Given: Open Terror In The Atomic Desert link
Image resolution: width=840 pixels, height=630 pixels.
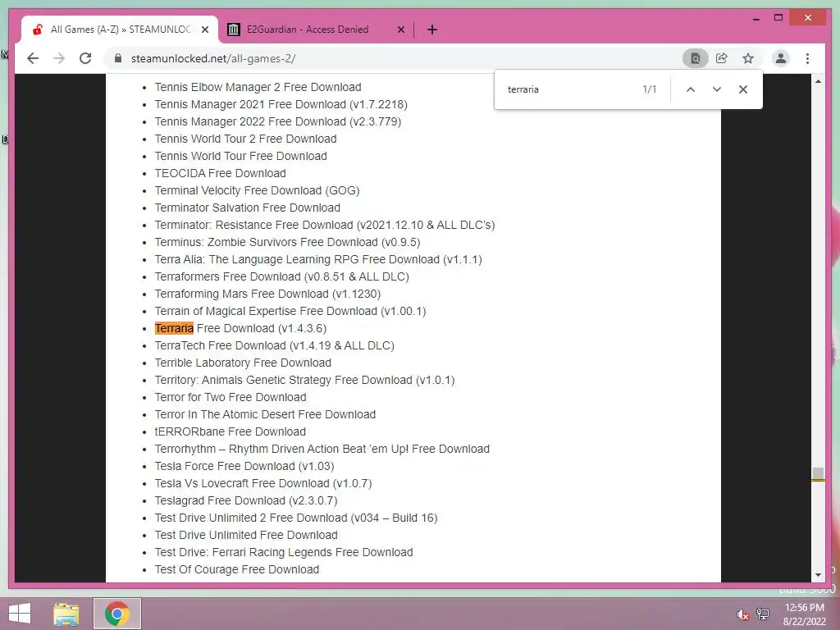Looking at the screenshot, I should point(265,414).
